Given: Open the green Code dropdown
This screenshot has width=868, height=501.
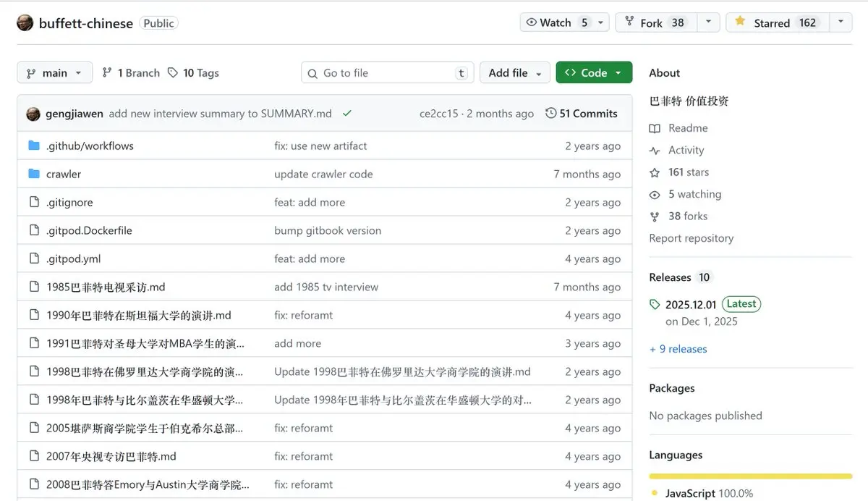Looking at the screenshot, I should (594, 72).
